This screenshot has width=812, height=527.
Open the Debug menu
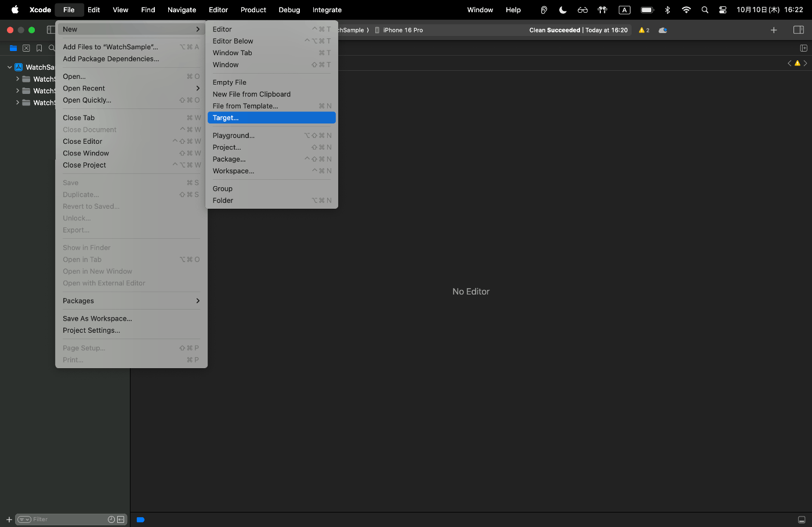(289, 10)
